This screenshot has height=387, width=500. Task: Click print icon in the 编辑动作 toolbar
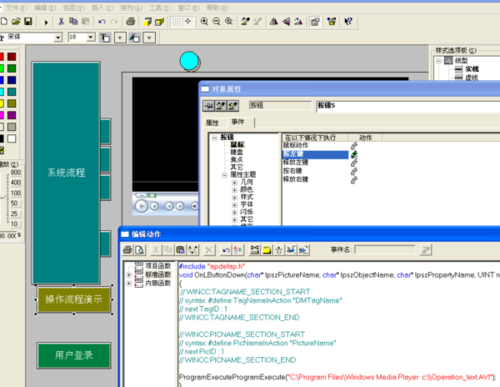point(128,250)
